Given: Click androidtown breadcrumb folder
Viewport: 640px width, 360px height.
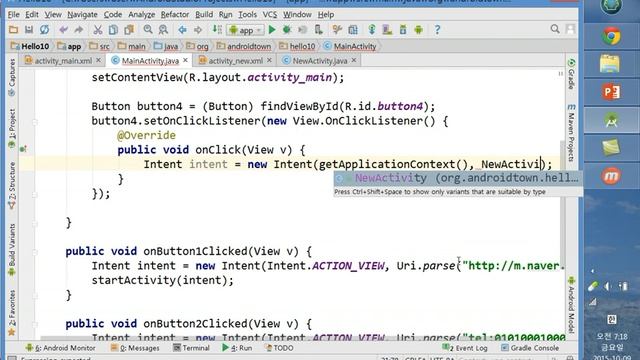Looking at the screenshot, I should pyautogui.click(x=244, y=47).
